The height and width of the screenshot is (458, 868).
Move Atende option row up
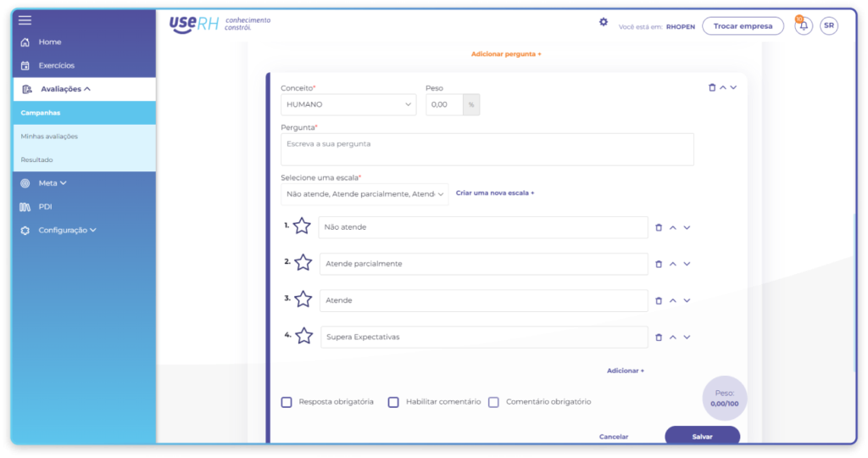pos(672,301)
